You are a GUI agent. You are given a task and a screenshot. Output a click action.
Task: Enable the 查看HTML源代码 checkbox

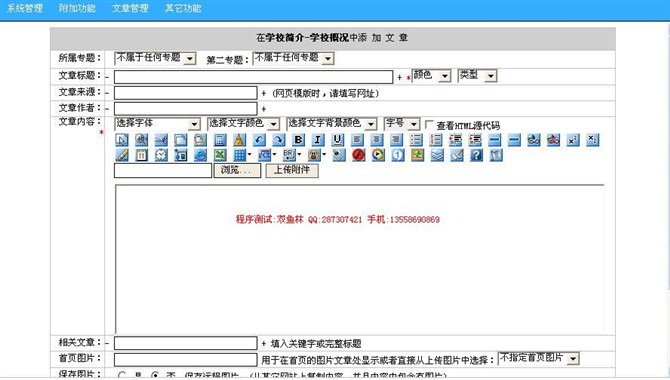[429, 124]
